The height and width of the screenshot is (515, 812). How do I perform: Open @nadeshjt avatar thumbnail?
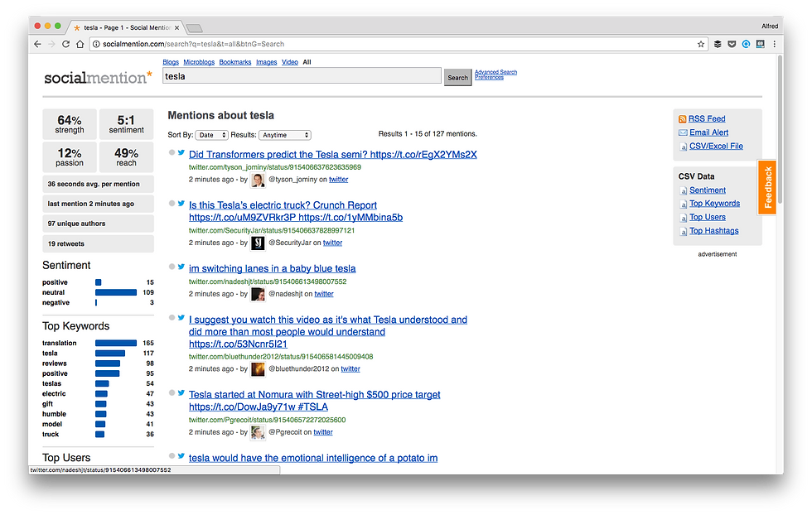258,294
